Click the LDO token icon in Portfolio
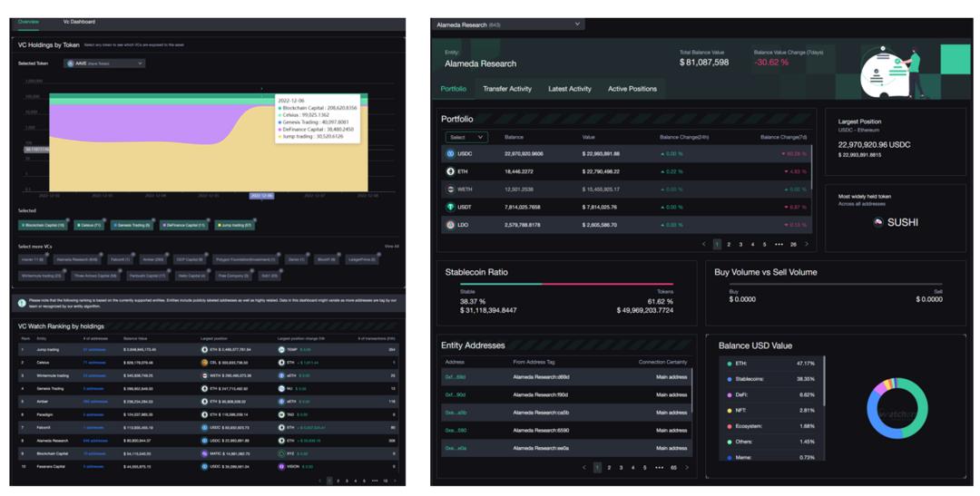Image resolution: width=980 pixels, height=496 pixels. click(451, 225)
